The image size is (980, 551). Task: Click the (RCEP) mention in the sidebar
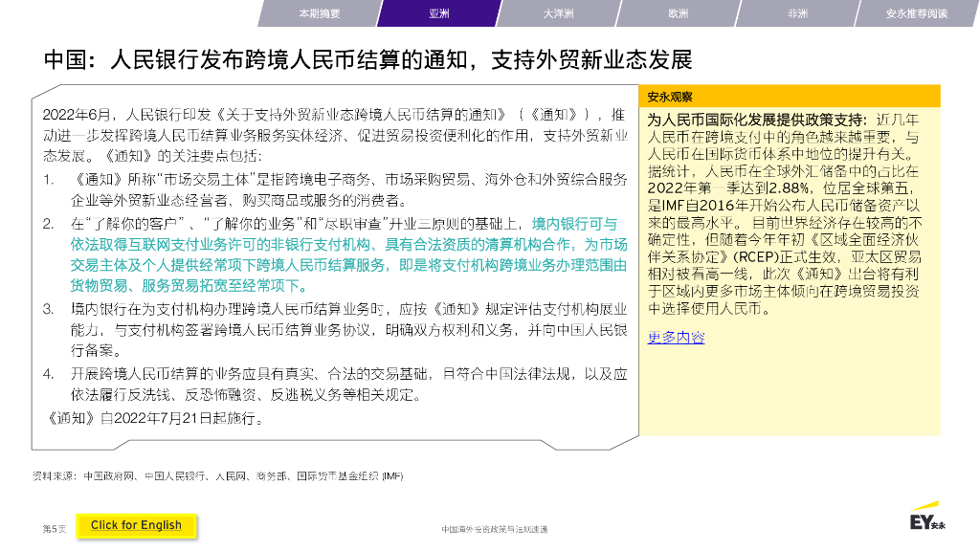(754, 256)
